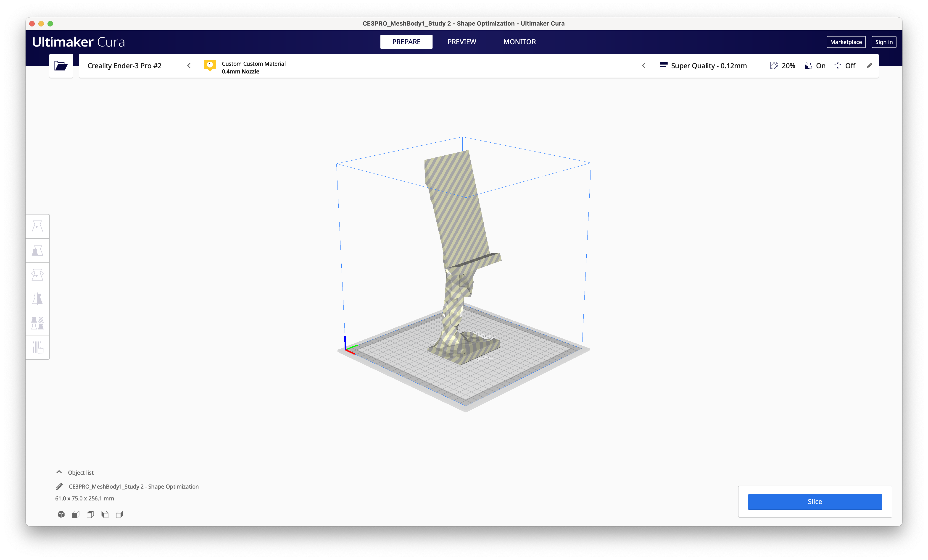Open file with the folder icon
Screen dimensions: 928x560
pos(61,66)
